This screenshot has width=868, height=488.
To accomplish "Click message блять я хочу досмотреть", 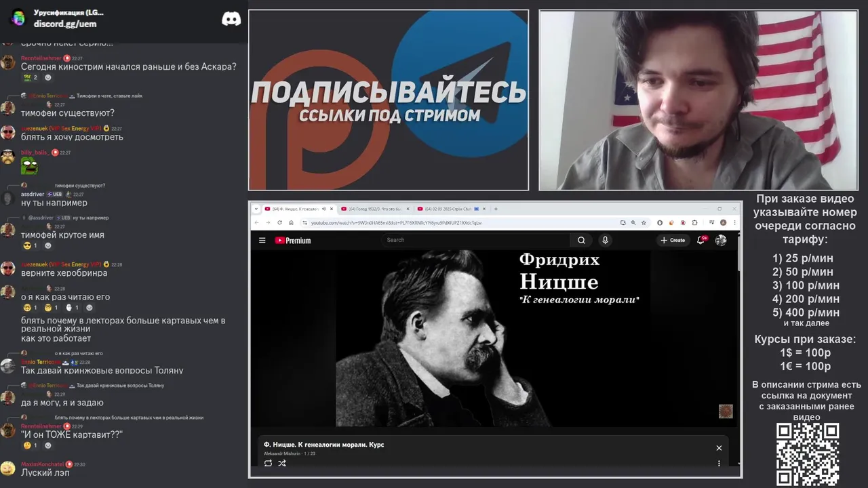I will (72, 137).
